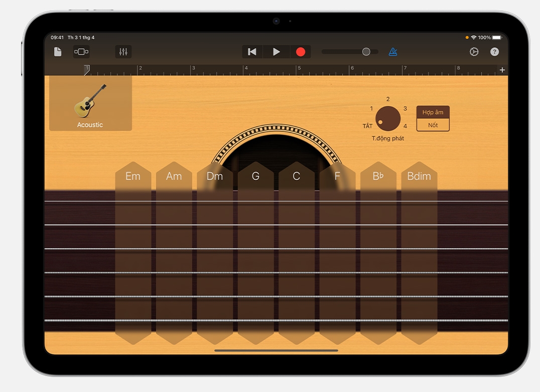This screenshot has height=392, width=540.
Task: Click the master volume slider knob
Action: point(366,52)
